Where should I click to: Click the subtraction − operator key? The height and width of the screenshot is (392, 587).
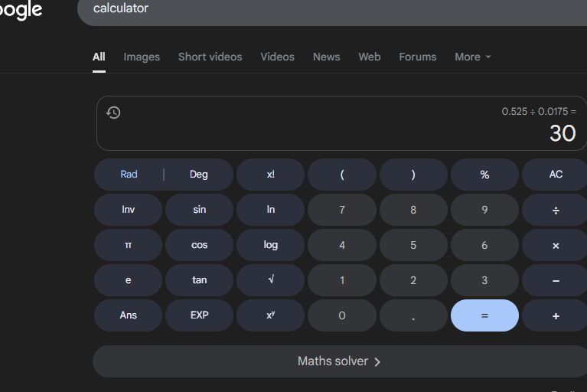[556, 280]
